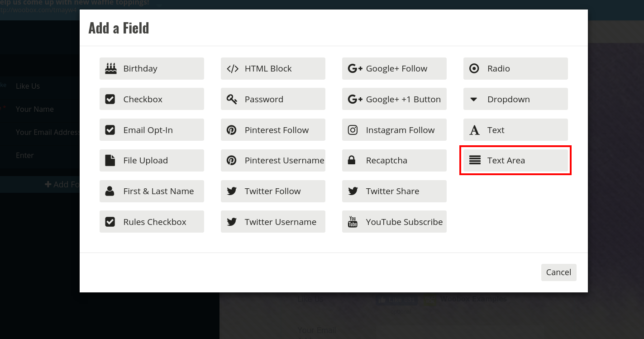Add the Text Area field
This screenshot has height=339, width=644.
point(515,160)
